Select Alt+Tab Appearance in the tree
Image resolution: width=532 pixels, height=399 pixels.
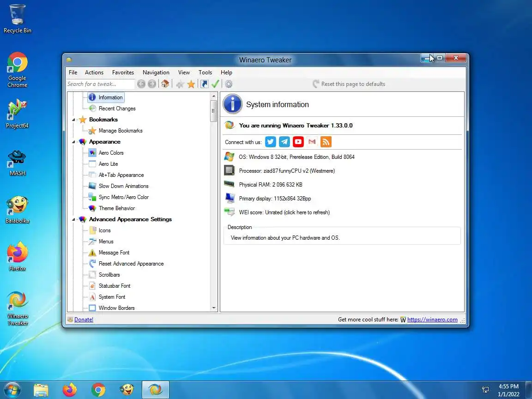coord(121,175)
